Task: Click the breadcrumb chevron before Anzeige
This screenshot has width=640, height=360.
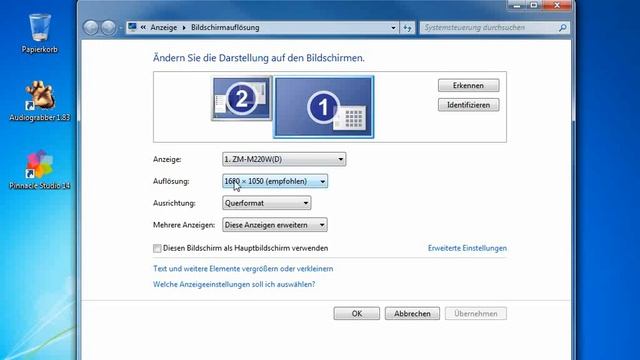Action: pyautogui.click(x=143, y=27)
